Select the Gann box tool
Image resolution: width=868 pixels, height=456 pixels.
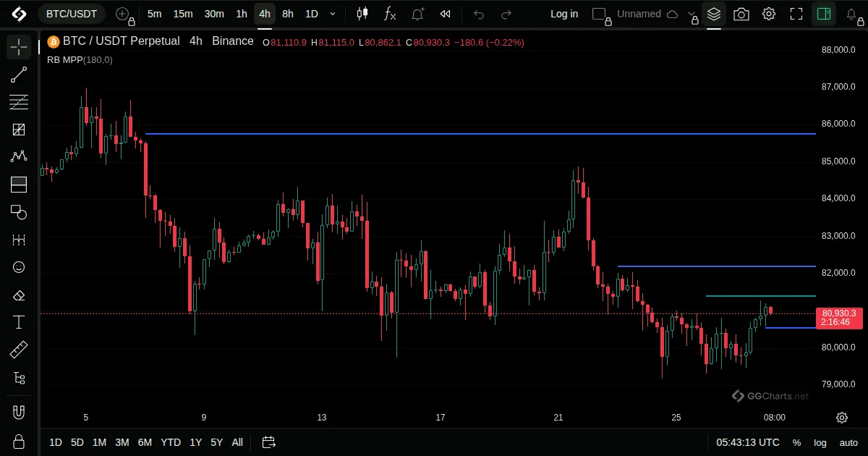pos(19,130)
